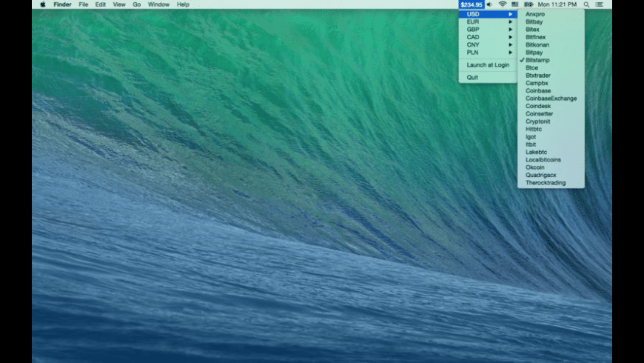Image resolution: width=644 pixels, height=363 pixels.
Task: Select the checked Bitstamp exchange
Action: point(537,60)
